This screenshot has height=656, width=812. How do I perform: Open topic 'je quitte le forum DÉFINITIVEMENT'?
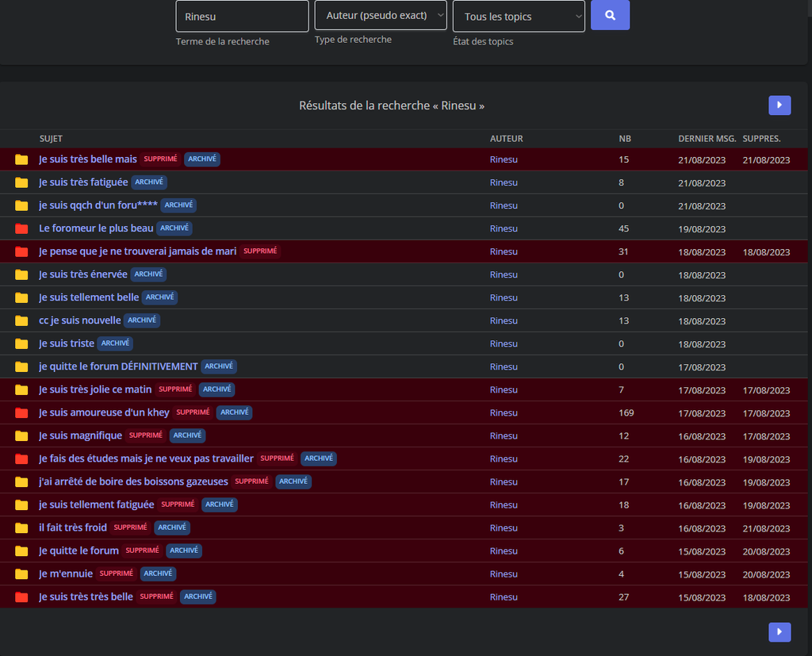(118, 366)
